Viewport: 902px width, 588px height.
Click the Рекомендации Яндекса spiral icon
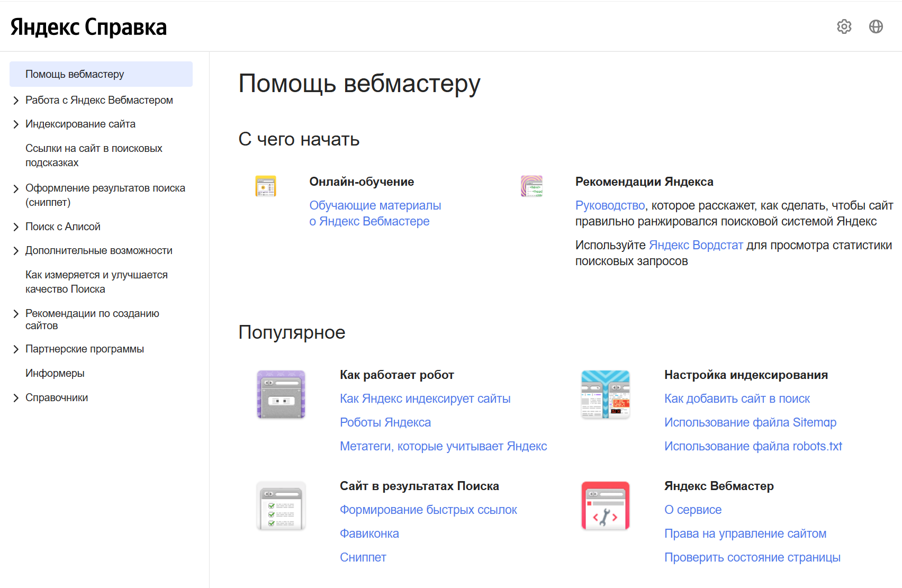click(531, 186)
